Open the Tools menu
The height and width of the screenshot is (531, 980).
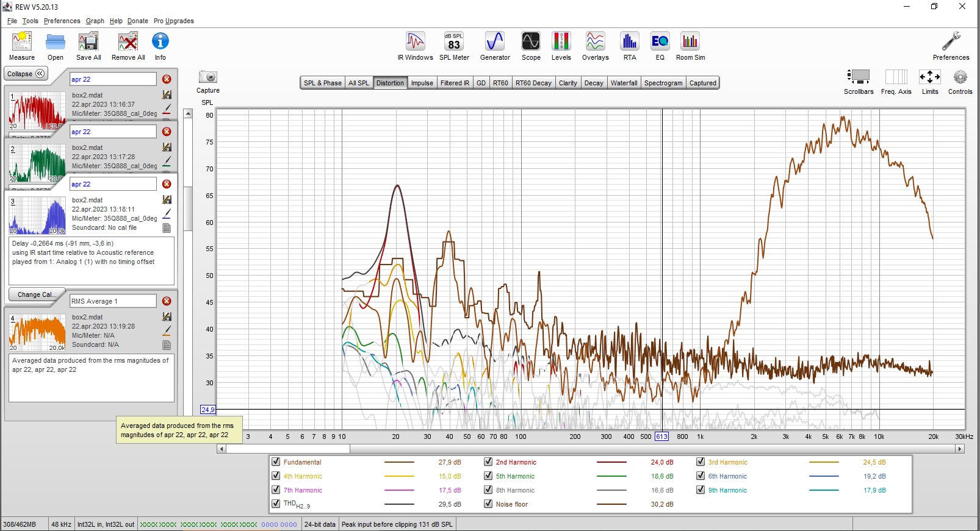coord(30,21)
